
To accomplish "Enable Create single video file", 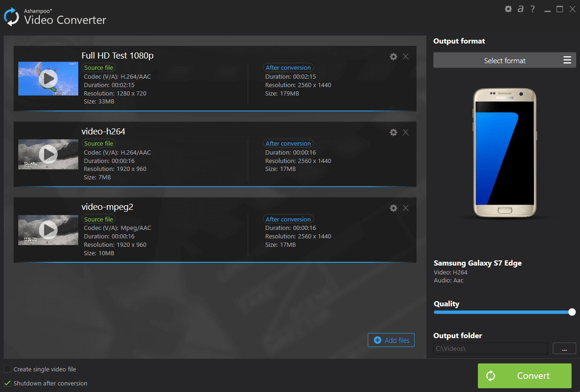I will 7,369.
